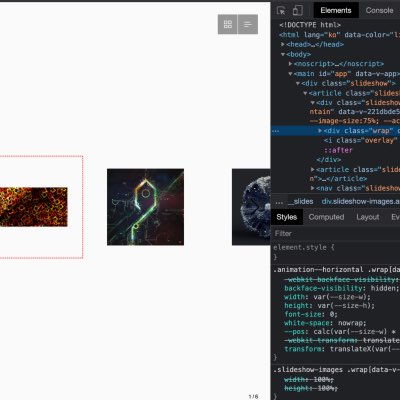Activate the DevTools inspect element picker
The width and height of the screenshot is (400, 400).
[281, 11]
